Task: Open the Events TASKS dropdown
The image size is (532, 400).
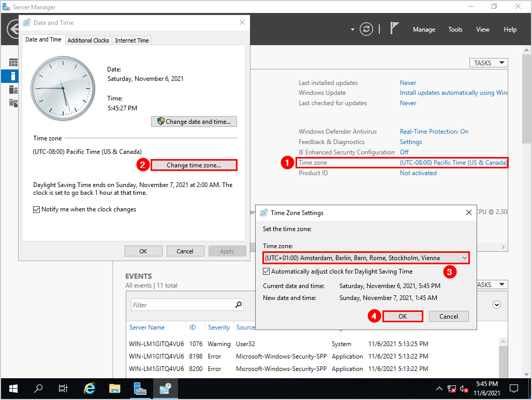Action: pyautogui.click(x=492, y=284)
